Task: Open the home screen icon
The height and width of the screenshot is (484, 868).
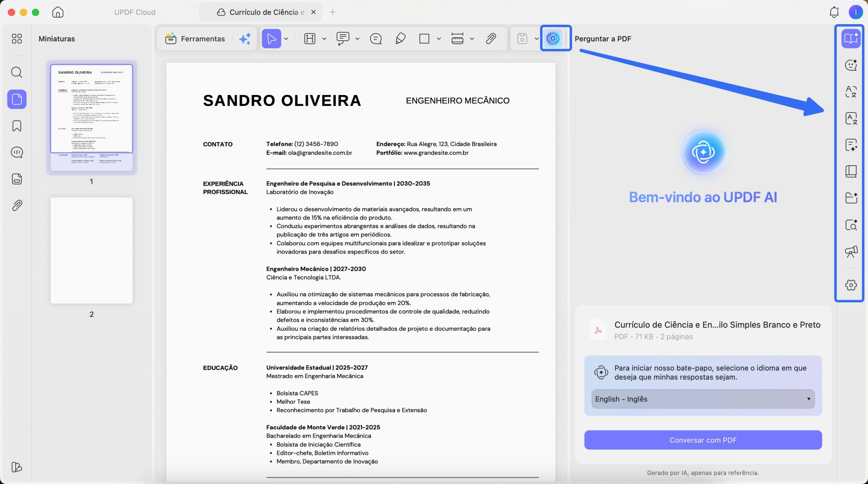Action: pos(58,12)
